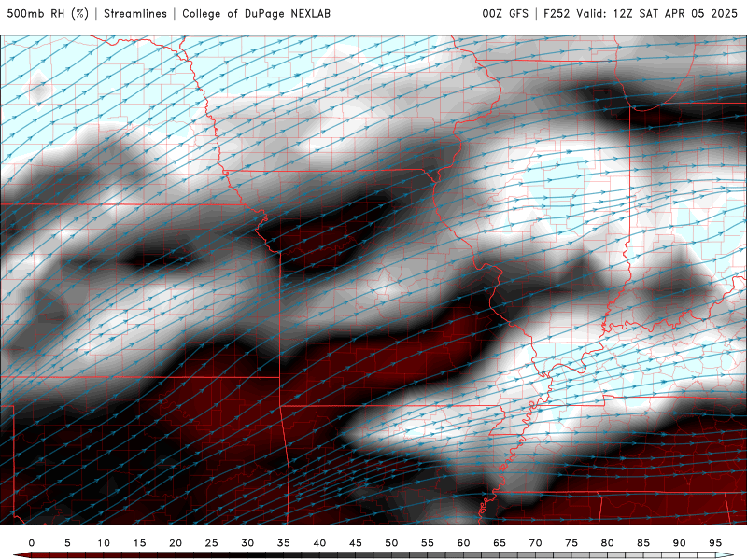The height and width of the screenshot is (560, 747).
Task: Click the "55" value on the color scale
Action: [x=428, y=543]
